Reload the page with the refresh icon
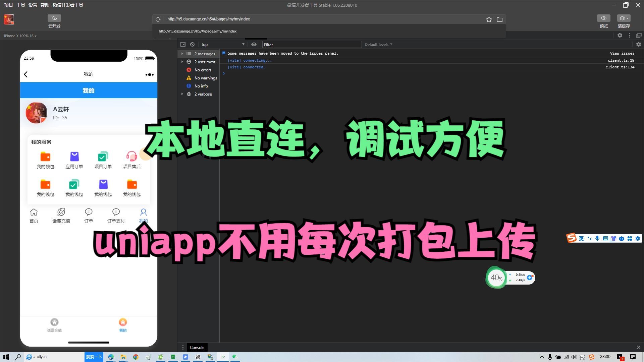The image size is (644, 362). coord(158,19)
